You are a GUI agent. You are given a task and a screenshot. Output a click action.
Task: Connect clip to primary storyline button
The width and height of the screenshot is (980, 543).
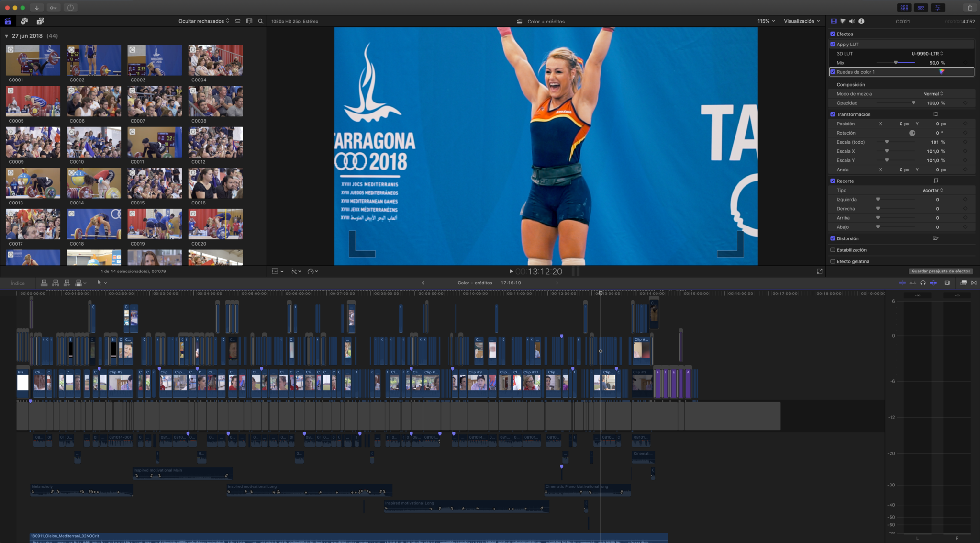(44, 283)
